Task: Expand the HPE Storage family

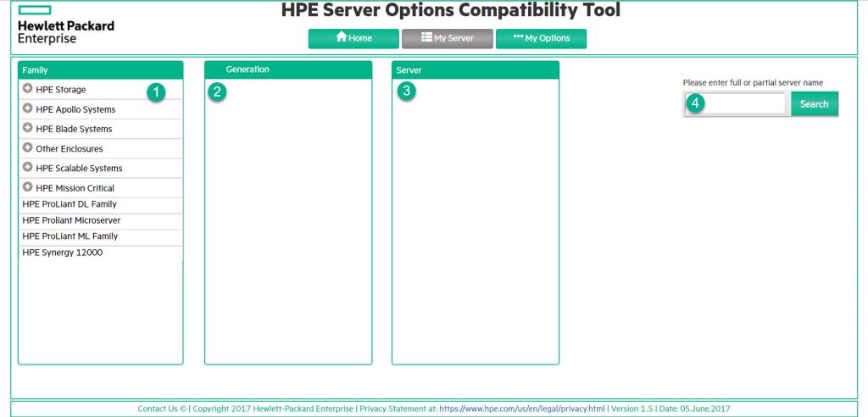Action: [27, 88]
